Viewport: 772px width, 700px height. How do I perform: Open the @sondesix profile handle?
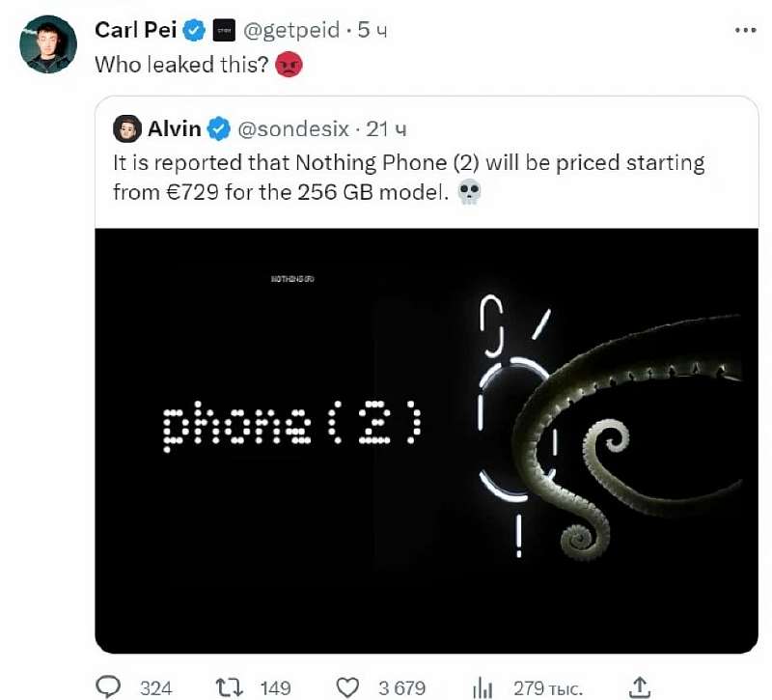pos(293,127)
